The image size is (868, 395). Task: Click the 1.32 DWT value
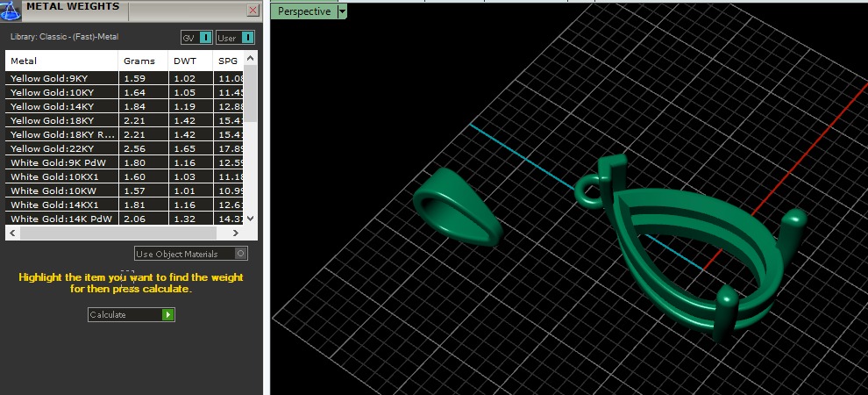(184, 219)
